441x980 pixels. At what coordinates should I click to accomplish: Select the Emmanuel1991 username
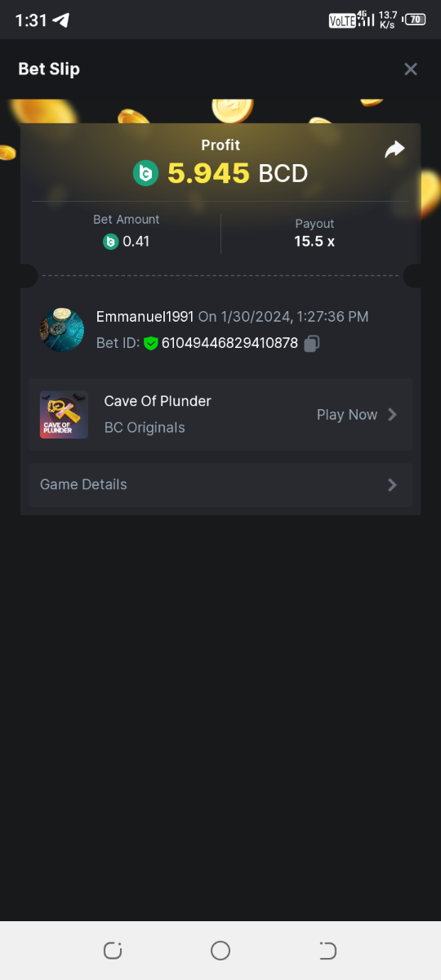[145, 317]
